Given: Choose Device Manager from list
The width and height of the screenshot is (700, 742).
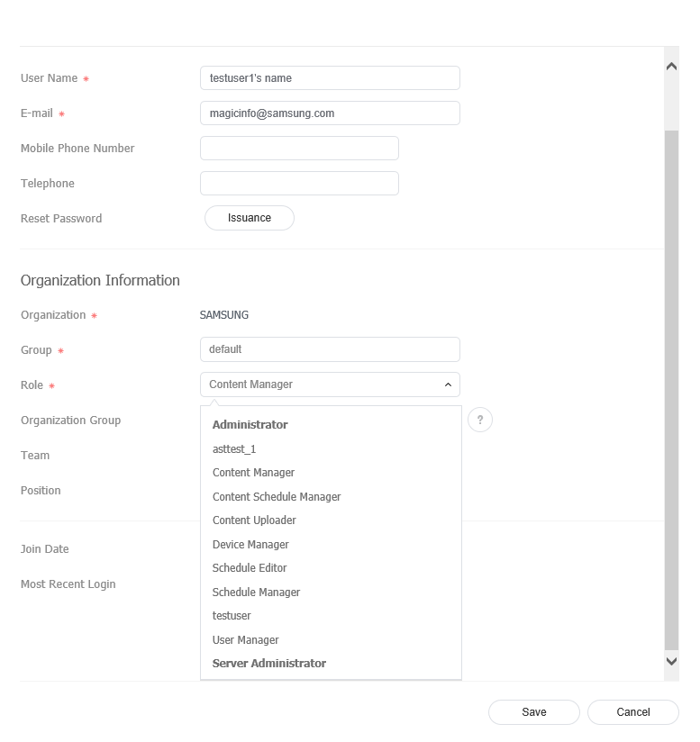Looking at the screenshot, I should 250,545.
